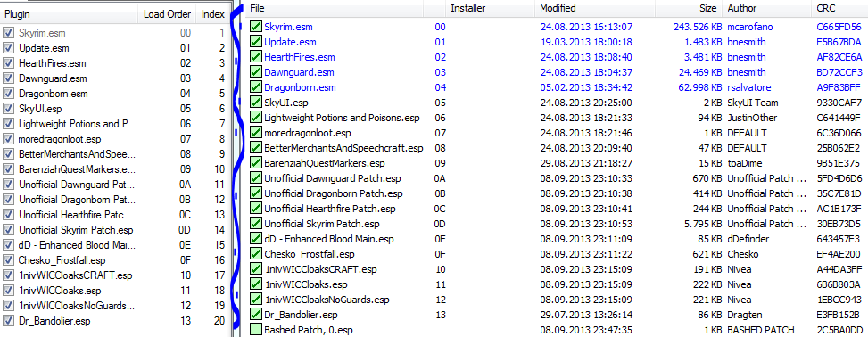This screenshot has width=868, height=337.
Task: Click the BASHED PATCH author cell
Action: [x=762, y=331]
